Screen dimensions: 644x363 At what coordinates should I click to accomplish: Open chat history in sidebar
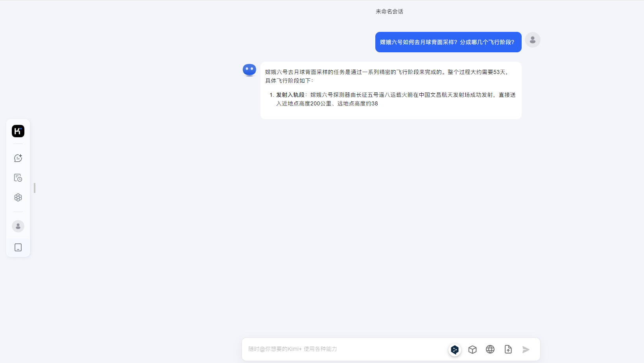[x=18, y=178]
